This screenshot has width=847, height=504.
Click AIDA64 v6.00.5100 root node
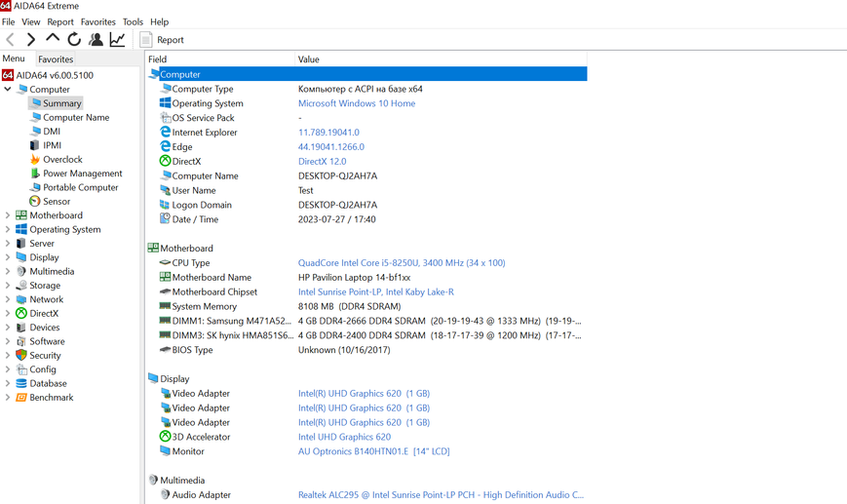coord(55,75)
